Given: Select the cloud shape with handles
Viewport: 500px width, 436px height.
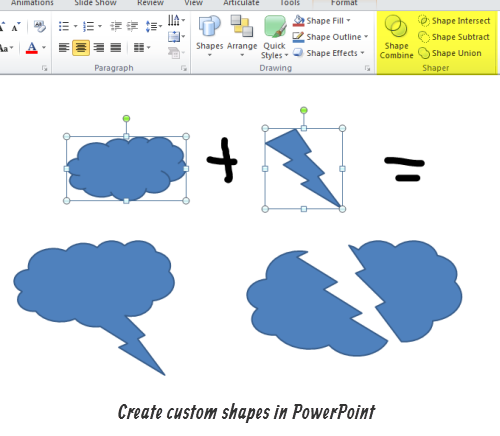Looking at the screenshot, I should tap(126, 169).
